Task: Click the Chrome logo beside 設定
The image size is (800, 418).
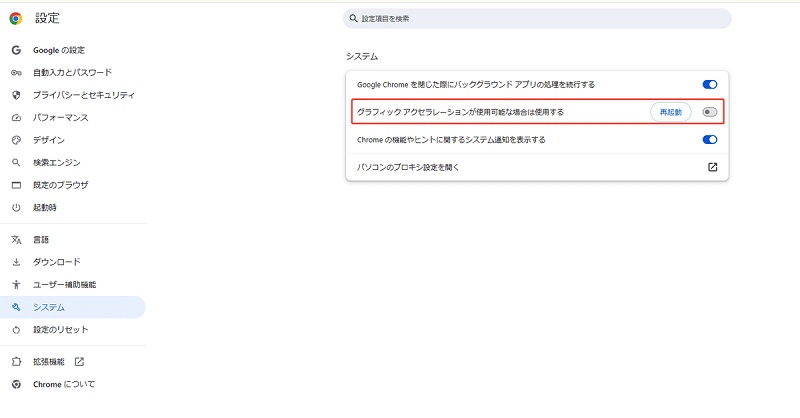Action: pos(16,19)
